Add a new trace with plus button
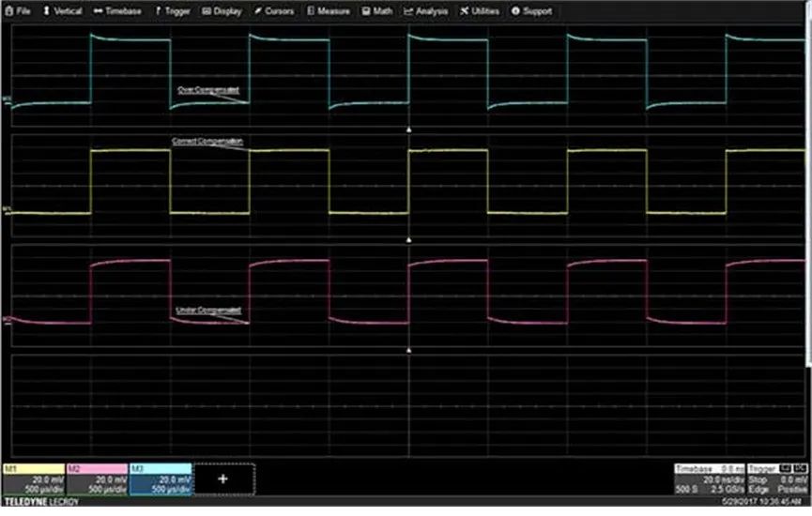Image resolution: width=812 pixels, height=516 pixels. 223,479
